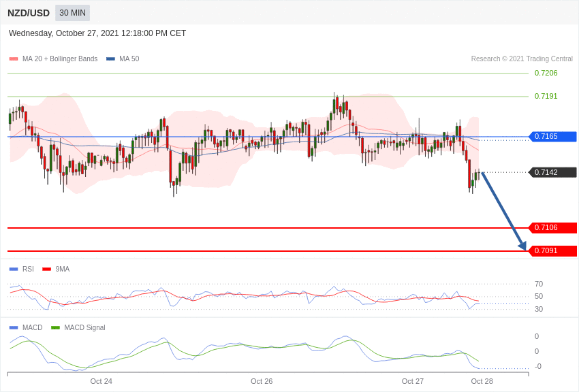Click the blue MACD legend swatch

[14, 327]
